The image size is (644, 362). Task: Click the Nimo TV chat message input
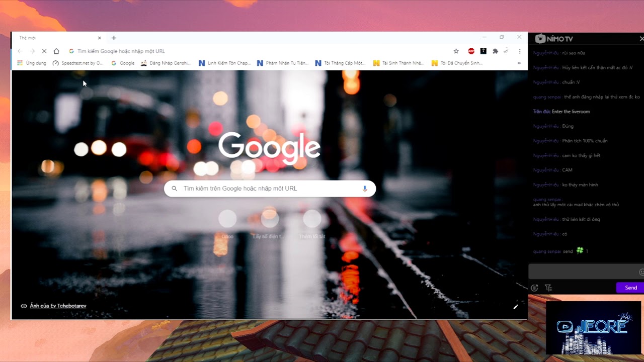tap(584, 272)
